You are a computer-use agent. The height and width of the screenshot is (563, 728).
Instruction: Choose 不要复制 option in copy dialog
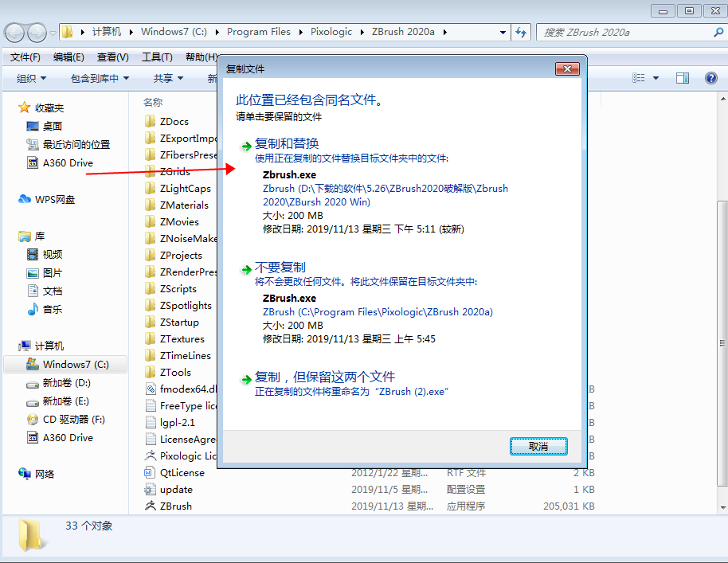(x=280, y=268)
